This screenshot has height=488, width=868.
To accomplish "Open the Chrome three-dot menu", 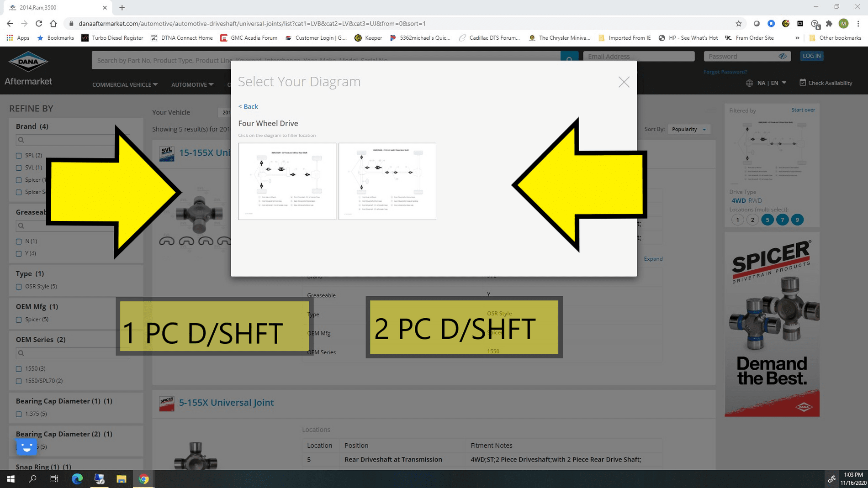I will pyautogui.click(x=858, y=23).
